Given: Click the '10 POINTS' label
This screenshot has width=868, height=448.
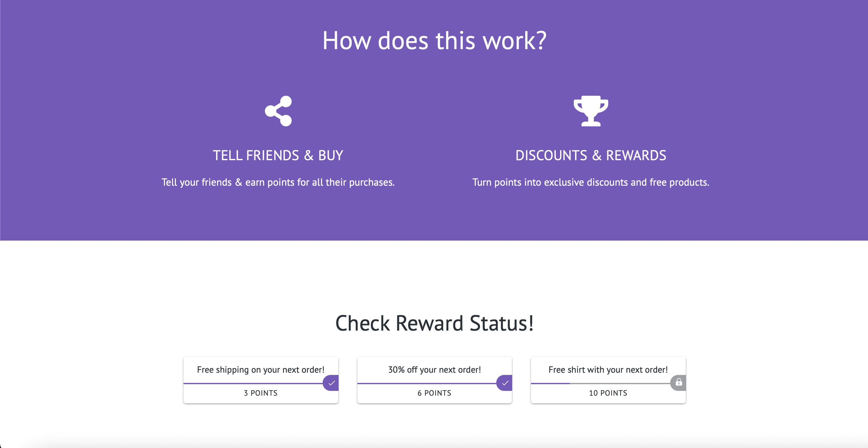Looking at the screenshot, I should point(608,393).
